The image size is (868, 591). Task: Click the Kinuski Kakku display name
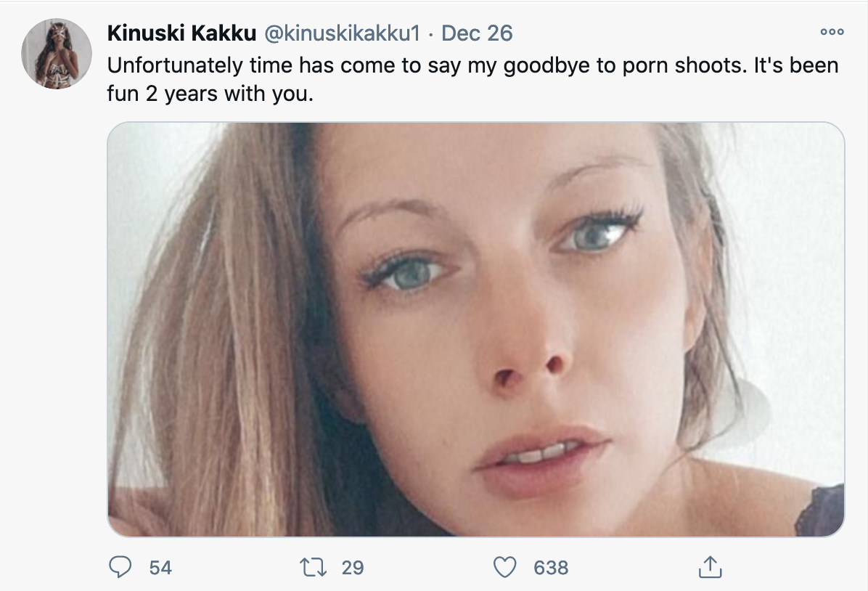(181, 33)
